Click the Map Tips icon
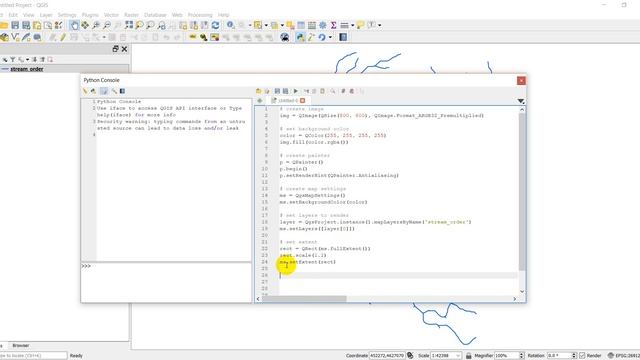640x360 pixels. [360, 25]
